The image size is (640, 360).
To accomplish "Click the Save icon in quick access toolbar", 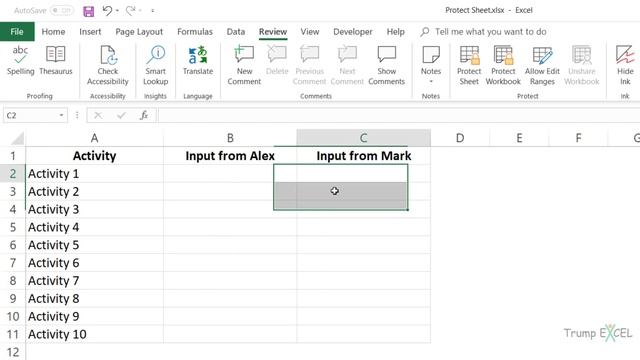I will [x=89, y=11].
